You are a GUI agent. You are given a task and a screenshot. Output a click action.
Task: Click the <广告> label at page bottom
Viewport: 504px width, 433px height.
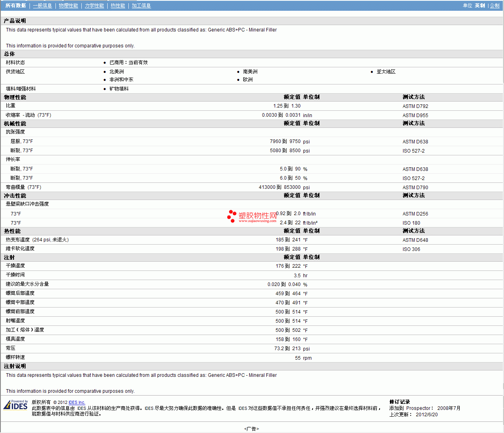(251, 429)
